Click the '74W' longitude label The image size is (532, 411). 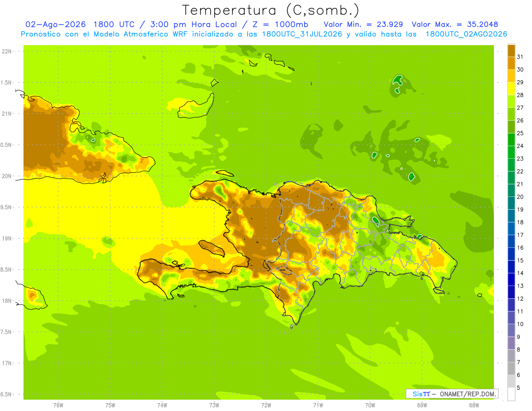[x=162, y=405]
